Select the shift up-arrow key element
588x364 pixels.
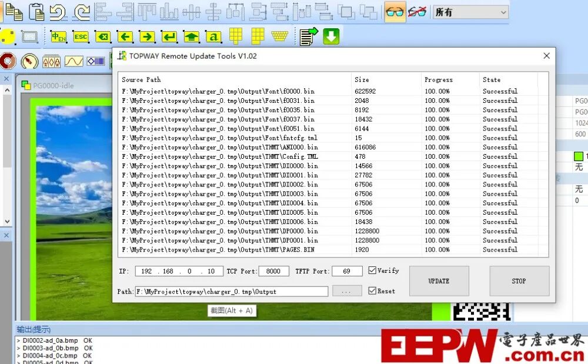click(x=192, y=36)
